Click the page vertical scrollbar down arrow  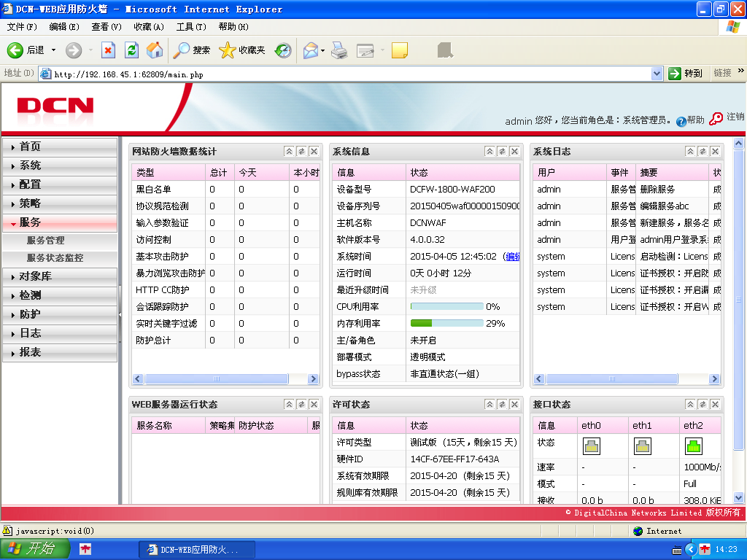[738, 497]
